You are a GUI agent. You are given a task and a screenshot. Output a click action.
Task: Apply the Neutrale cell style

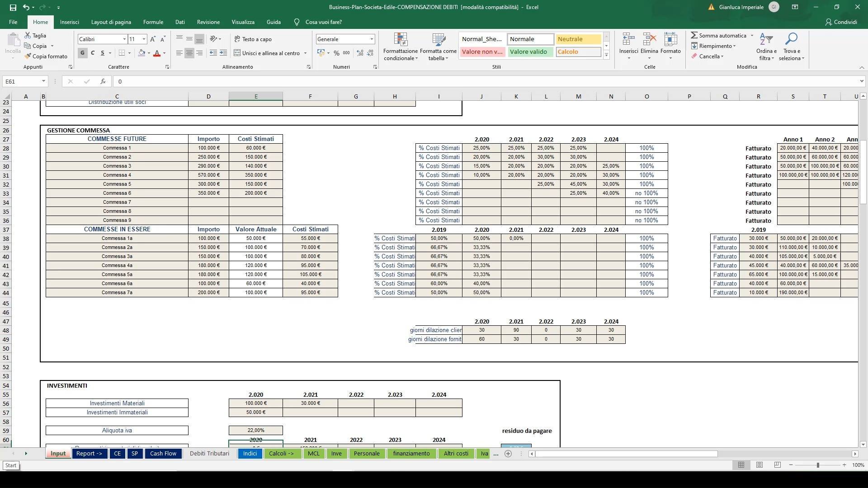(578, 39)
